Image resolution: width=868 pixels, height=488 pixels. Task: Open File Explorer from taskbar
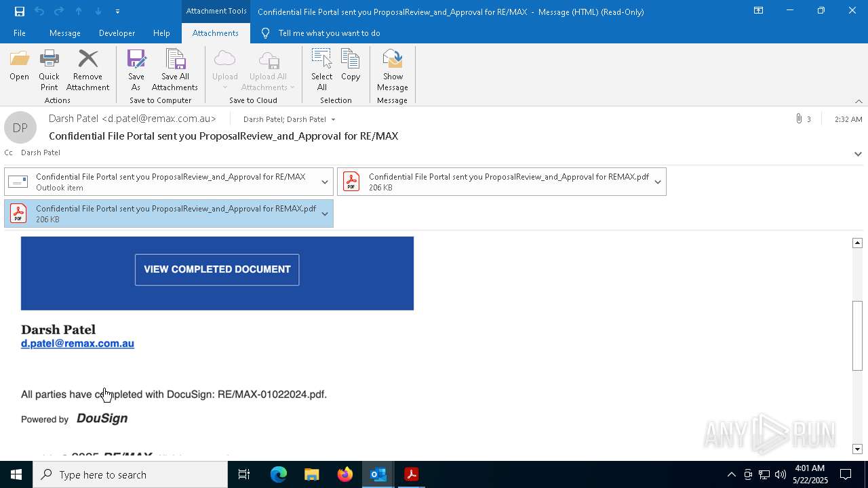pyautogui.click(x=311, y=474)
